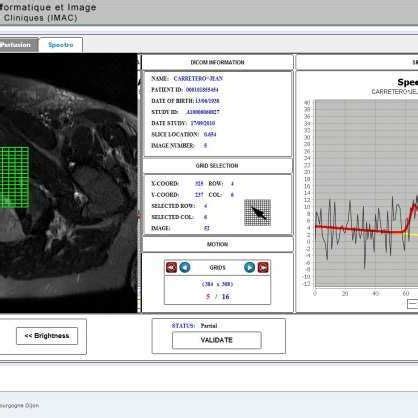
Task: Click the green grid overlay on the MRI image
Action: (14, 177)
